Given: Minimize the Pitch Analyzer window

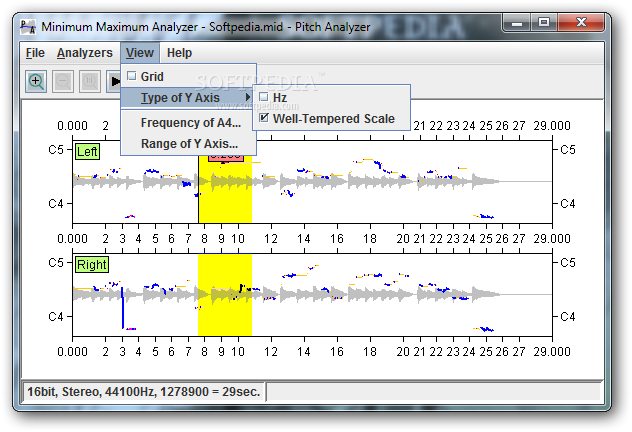Looking at the screenshot, I should (517, 23).
